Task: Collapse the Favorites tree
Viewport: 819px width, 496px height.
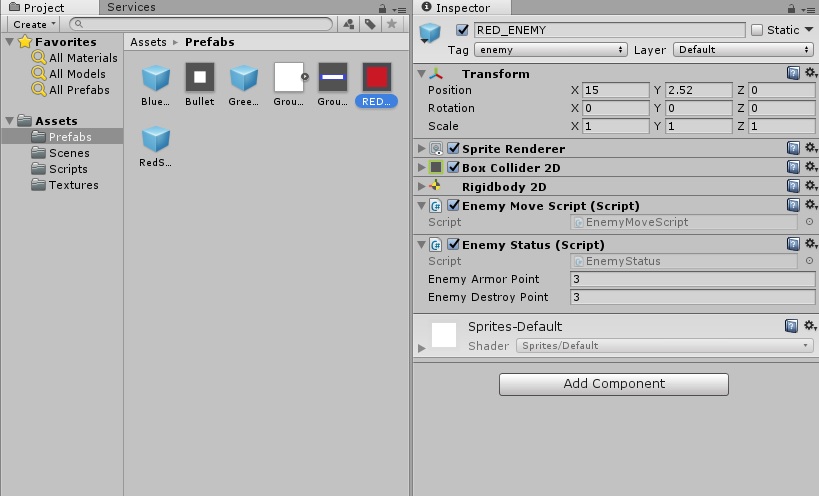Action: click(9, 41)
